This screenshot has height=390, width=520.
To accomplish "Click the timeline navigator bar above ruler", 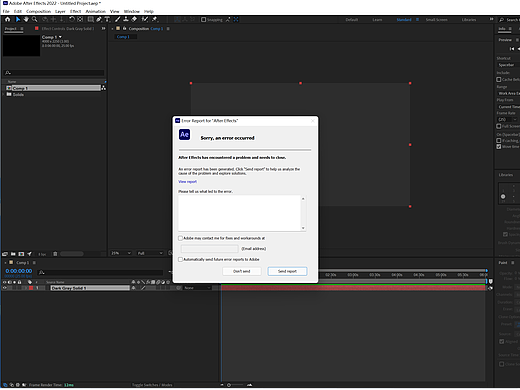I will [x=403, y=270].
